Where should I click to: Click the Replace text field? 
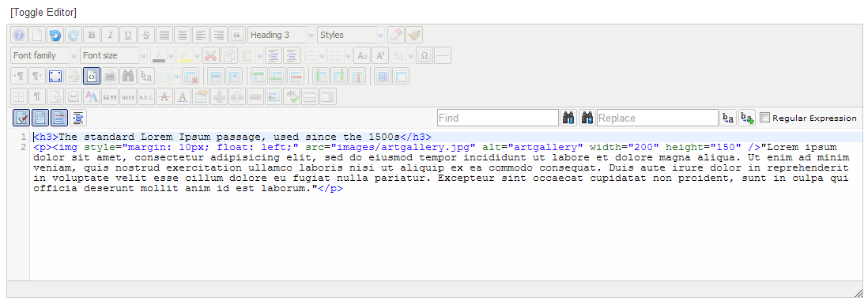[657, 118]
